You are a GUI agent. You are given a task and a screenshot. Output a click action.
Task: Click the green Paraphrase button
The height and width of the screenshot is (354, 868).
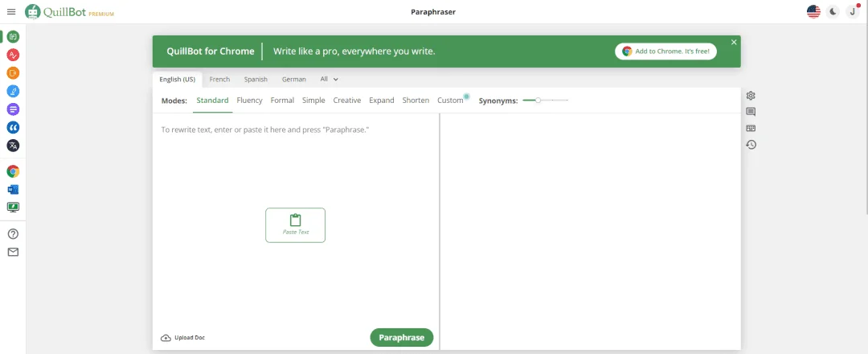[402, 337]
